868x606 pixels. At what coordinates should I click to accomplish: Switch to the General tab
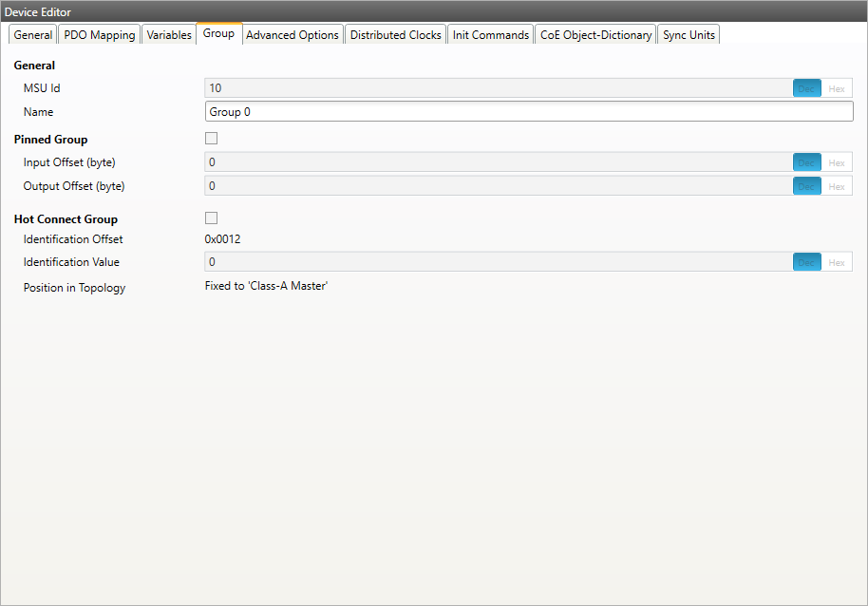coord(33,35)
